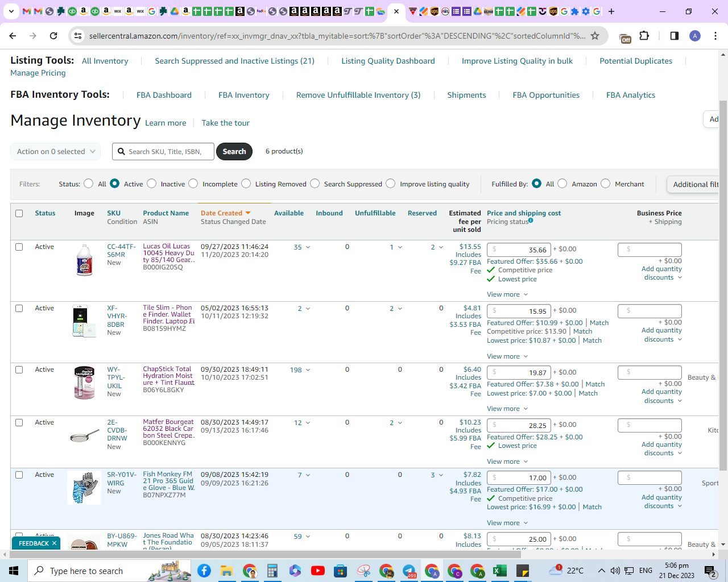
Task: Open the tab search chevron in the tab strip
Action: coord(11,11)
